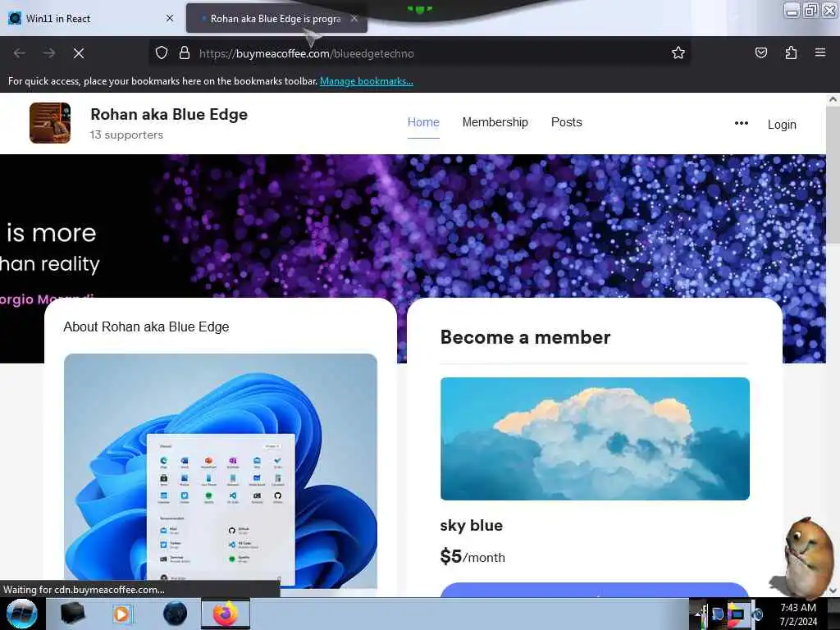Click the Firefox taskbar icon
840x630 pixels.
[226, 614]
